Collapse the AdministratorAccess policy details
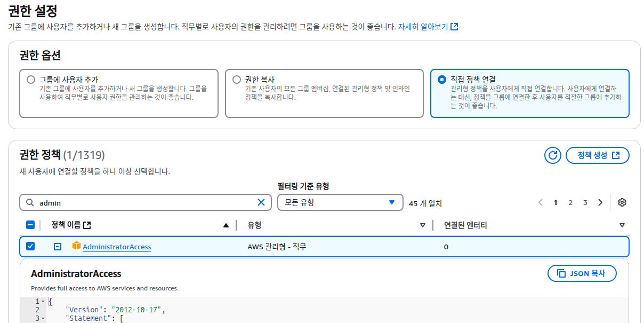Image resolution: width=644 pixels, height=323 pixels. [x=58, y=247]
